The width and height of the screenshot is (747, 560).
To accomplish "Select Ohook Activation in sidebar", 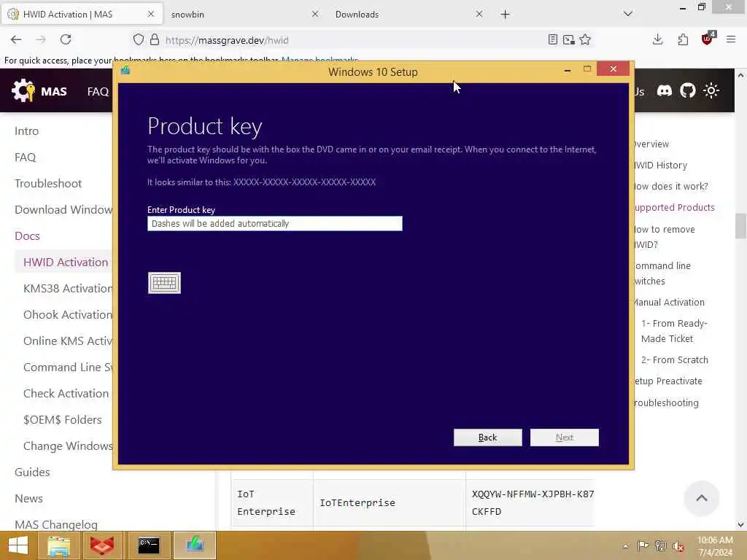I will tap(68, 314).
